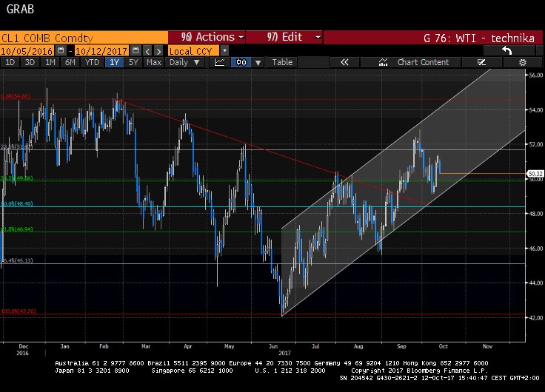Switch to the 6M time range
Image resolution: width=545 pixels, height=392 pixels.
coord(70,62)
